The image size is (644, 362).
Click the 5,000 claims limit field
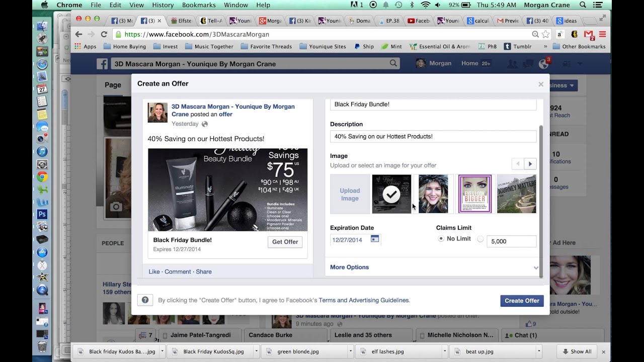[x=511, y=241]
